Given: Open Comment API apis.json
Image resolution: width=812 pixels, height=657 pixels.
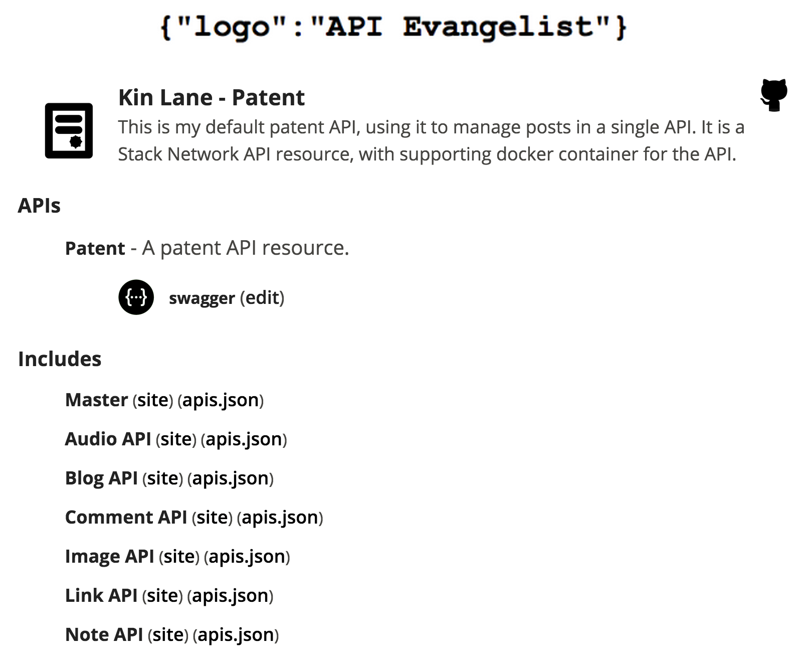Looking at the screenshot, I should point(280,518).
